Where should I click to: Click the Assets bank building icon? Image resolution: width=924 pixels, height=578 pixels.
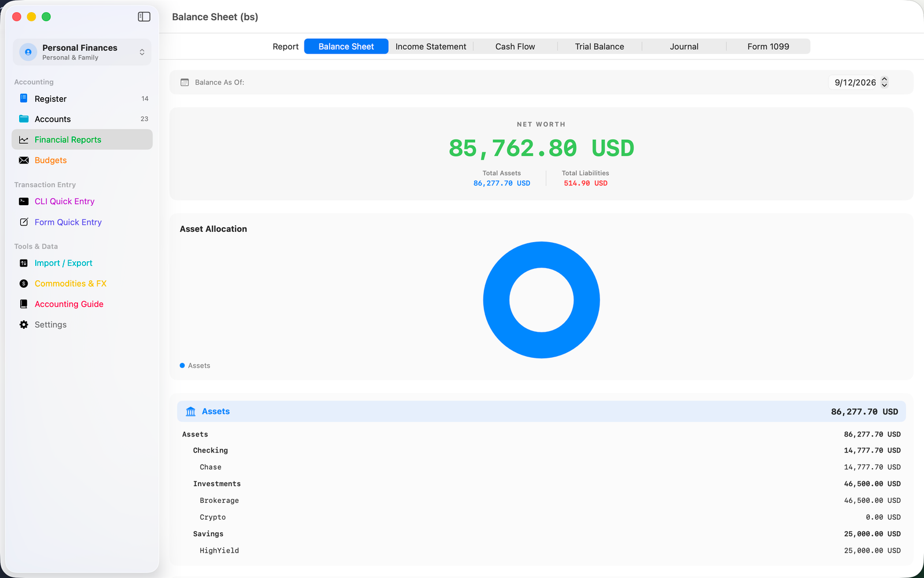pos(191,412)
